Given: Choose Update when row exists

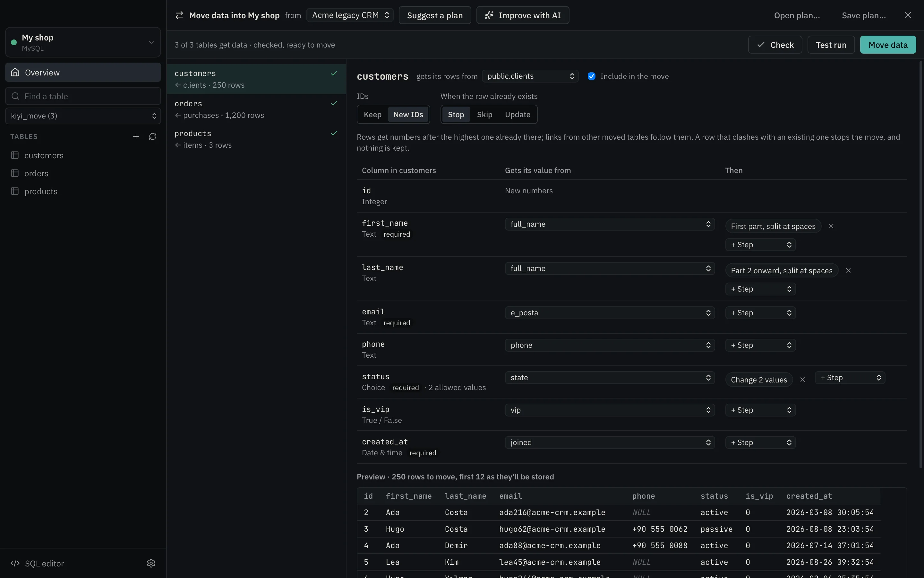Looking at the screenshot, I should (x=518, y=114).
